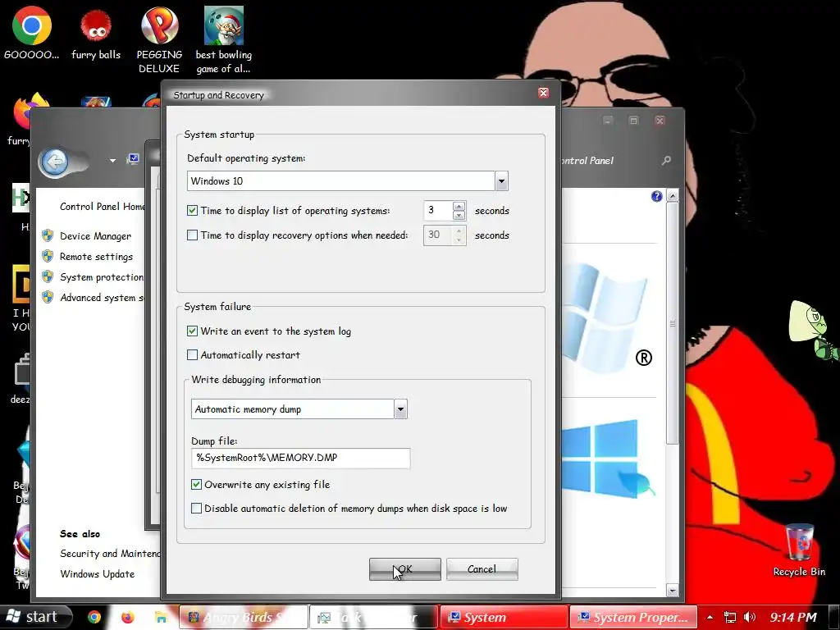Click the Cancel button
The image size is (840, 630).
(x=482, y=569)
